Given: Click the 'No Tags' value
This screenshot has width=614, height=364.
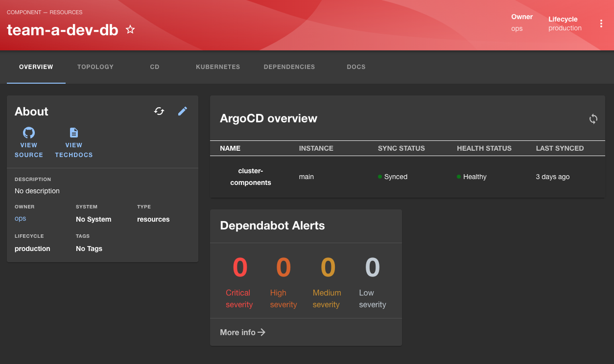Looking at the screenshot, I should [89, 249].
